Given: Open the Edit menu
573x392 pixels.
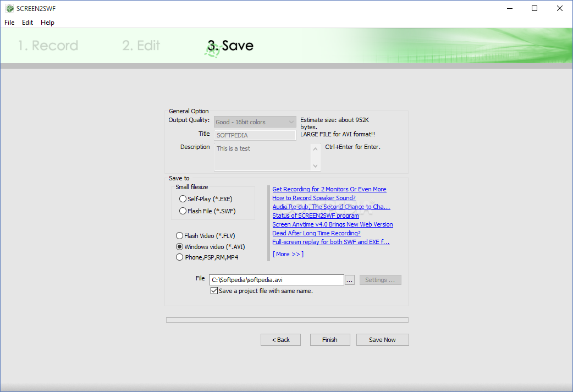Looking at the screenshot, I should pos(27,23).
